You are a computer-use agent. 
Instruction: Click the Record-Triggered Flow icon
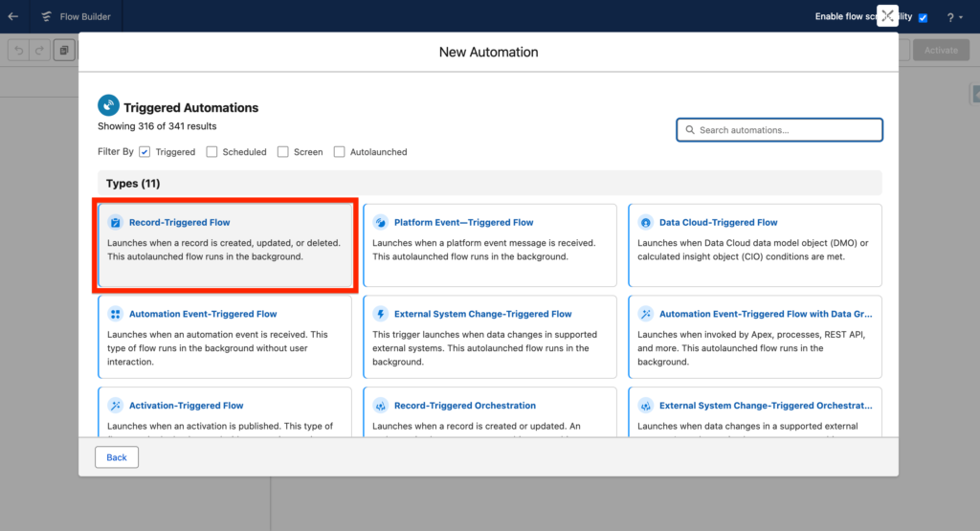116,222
